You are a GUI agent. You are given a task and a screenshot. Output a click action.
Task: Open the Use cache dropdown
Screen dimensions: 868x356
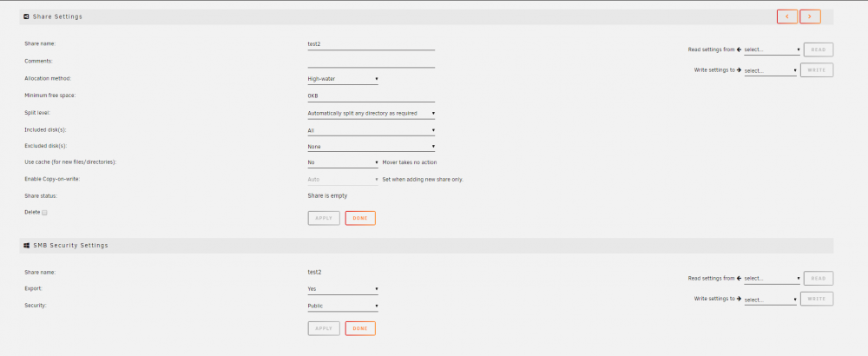click(x=343, y=162)
